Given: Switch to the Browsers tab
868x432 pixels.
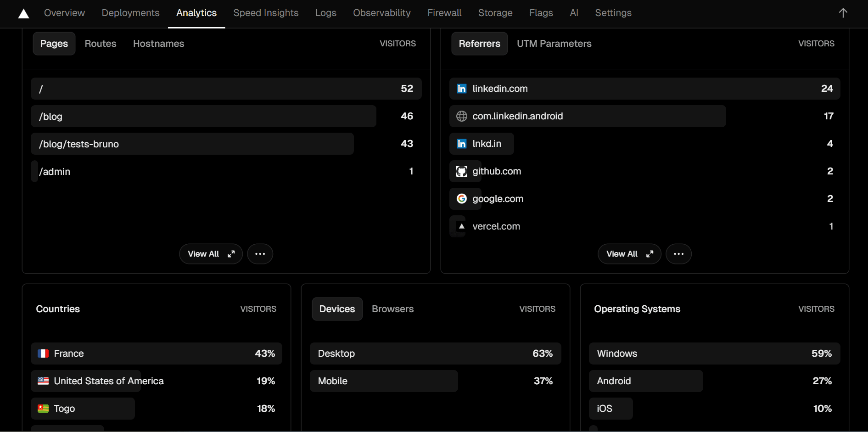Looking at the screenshot, I should click(392, 309).
